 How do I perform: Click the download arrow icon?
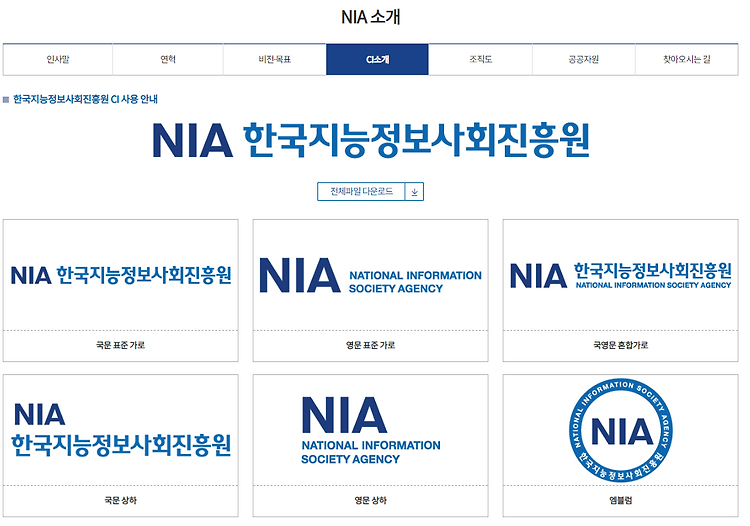pyautogui.click(x=414, y=192)
